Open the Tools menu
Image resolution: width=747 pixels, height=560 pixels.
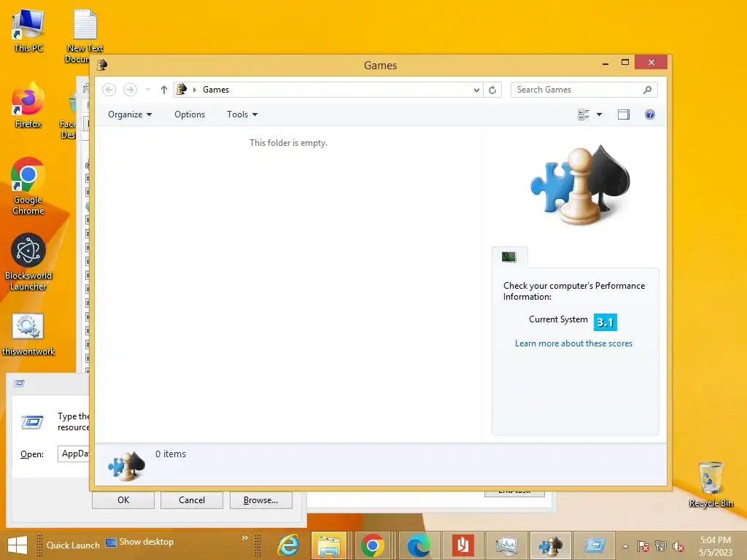(x=242, y=114)
